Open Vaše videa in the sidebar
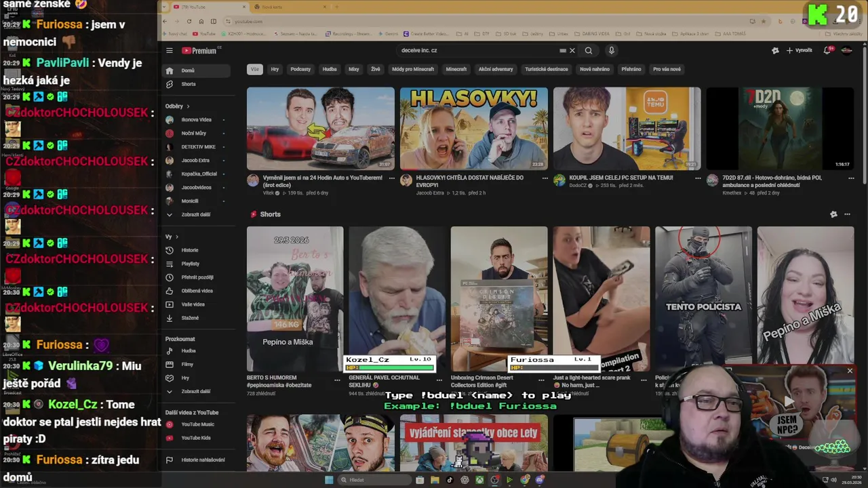The height and width of the screenshot is (488, 868). pos(196,304)
